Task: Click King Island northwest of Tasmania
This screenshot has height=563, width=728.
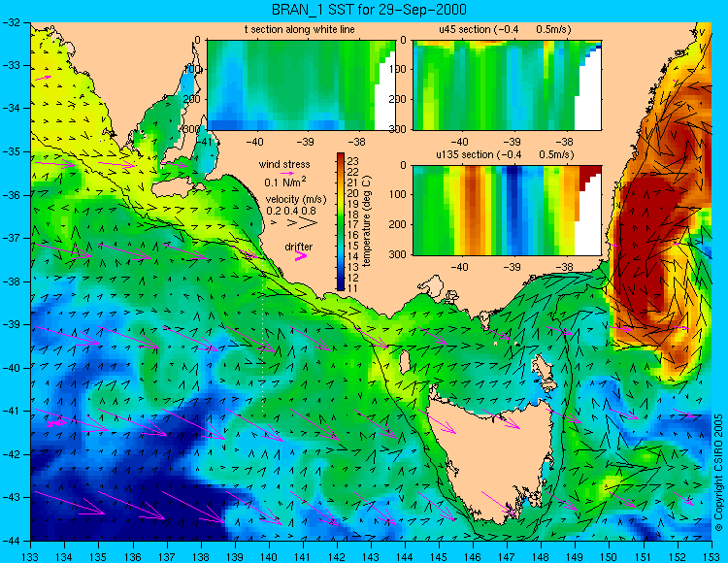Action: point(405,363)
